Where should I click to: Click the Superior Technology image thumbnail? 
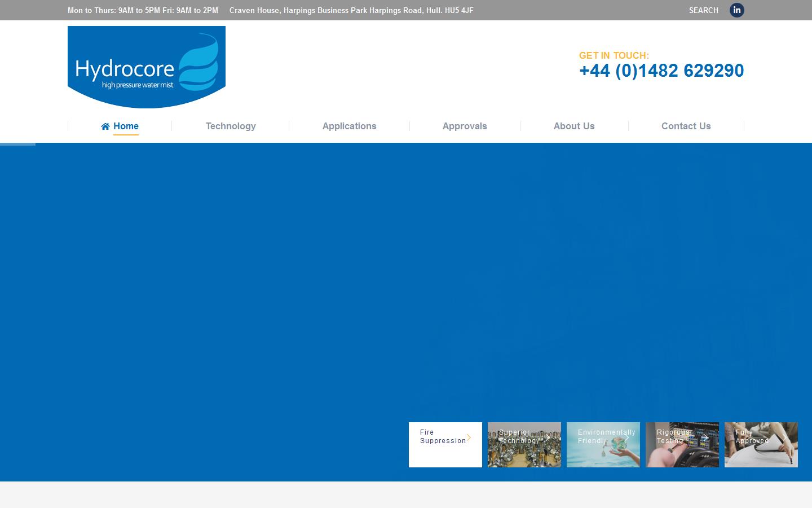click(x=524, y=445)
